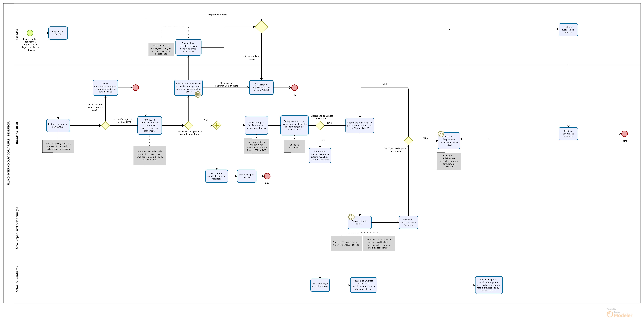644x334 pixels.
Task: Click envelope icon on Solicita complementação task
Action: tap(198, 95)
